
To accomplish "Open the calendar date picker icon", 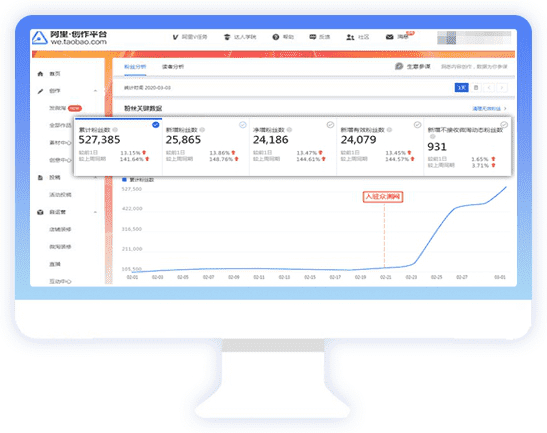I will click(x=476, y=88).
